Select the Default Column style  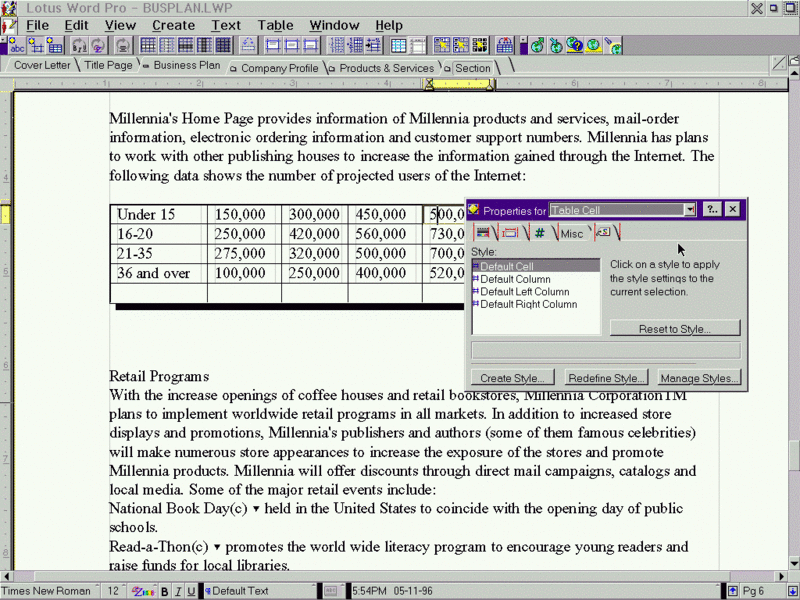pos(536,279)
